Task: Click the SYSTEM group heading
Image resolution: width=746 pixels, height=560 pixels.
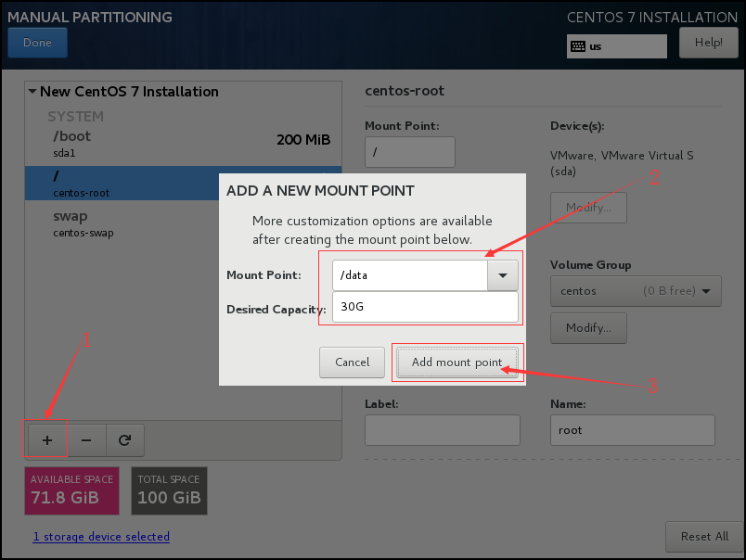Action: click(x=76, y=117)
